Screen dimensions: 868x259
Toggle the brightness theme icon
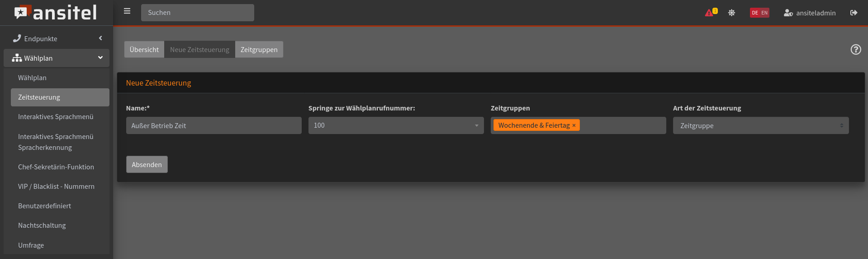pos(731,13)
